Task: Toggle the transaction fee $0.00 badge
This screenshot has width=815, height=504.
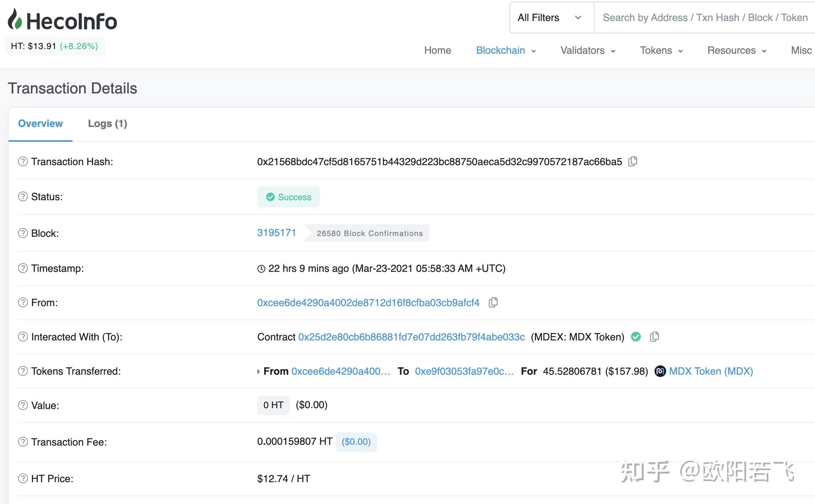Action: [x=356, y=442]
